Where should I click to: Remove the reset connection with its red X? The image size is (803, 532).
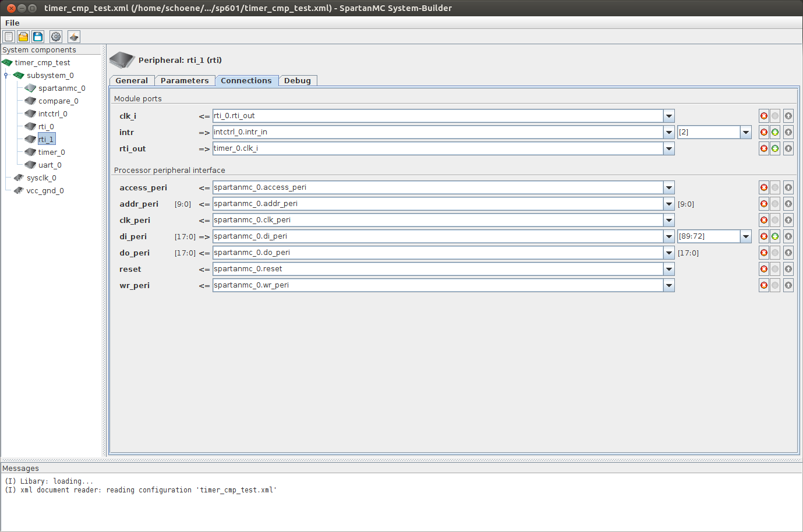764,269
